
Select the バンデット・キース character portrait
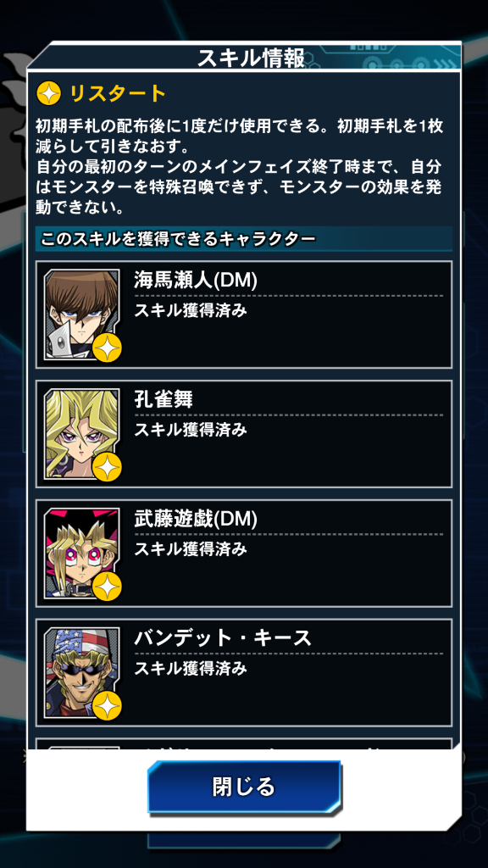click(82, 672)
